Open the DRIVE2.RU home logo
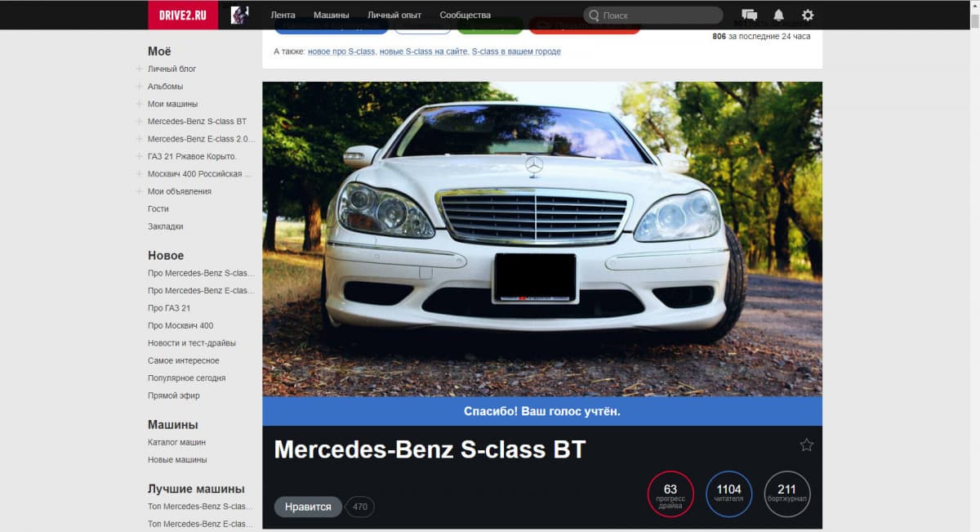Image resolution: width=980 pixels, height=532 pixels. (x=183, y=15)
